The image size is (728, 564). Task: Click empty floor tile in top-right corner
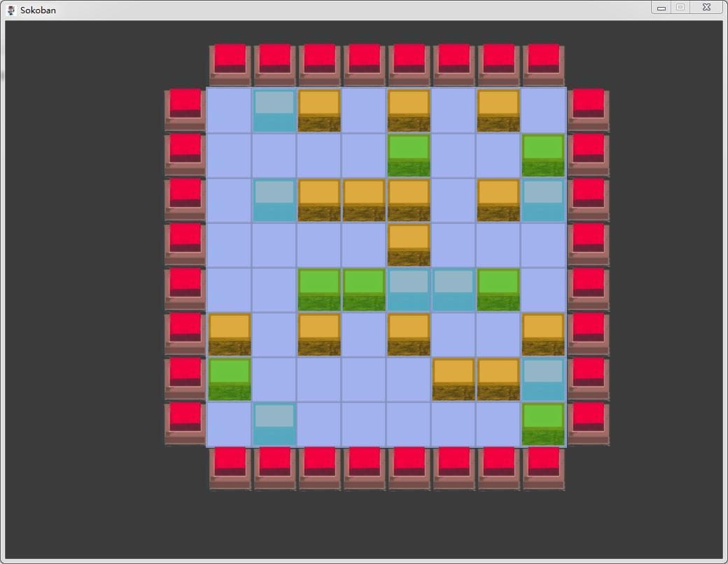coord(543,111)
